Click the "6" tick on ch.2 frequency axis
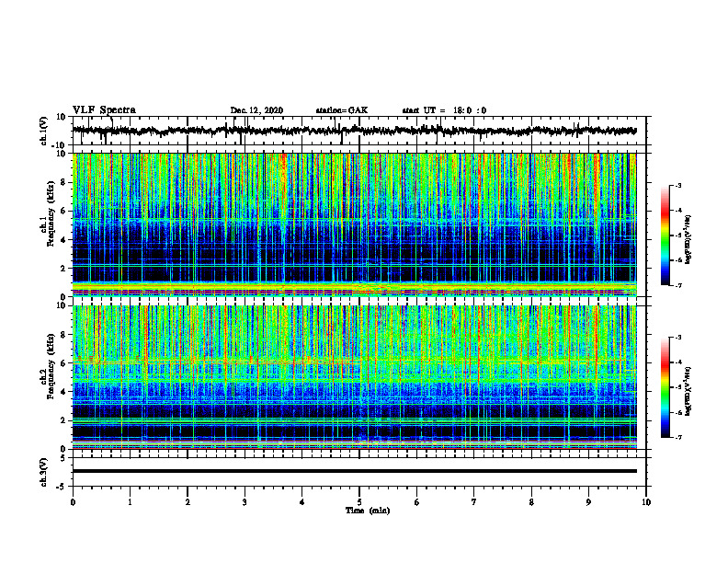 coord(63,363)
